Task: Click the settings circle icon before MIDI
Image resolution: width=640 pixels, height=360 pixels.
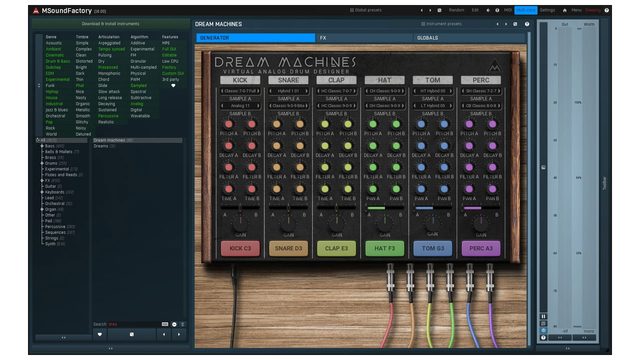Action: click(x=488, y=10)
